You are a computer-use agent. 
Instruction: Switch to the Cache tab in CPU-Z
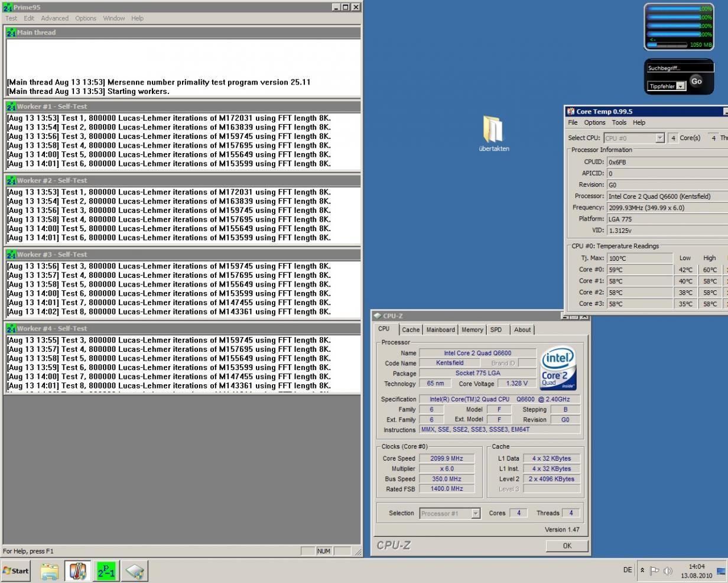411,330
